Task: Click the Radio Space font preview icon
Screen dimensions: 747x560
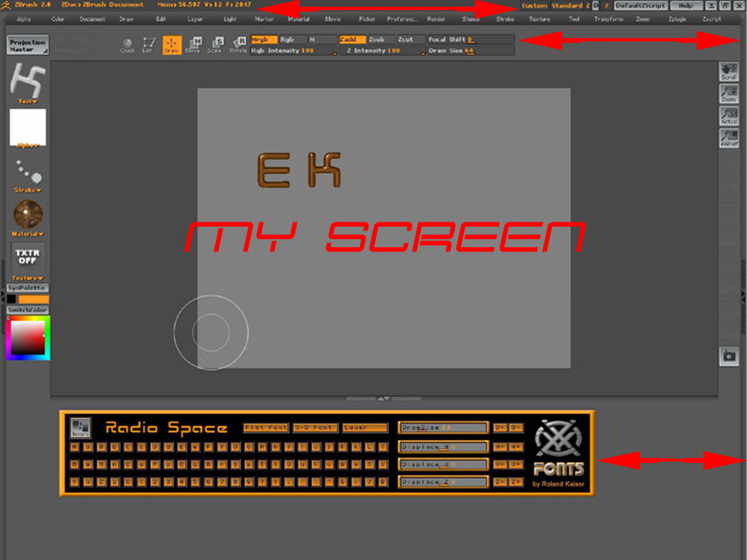Action: 80,427
